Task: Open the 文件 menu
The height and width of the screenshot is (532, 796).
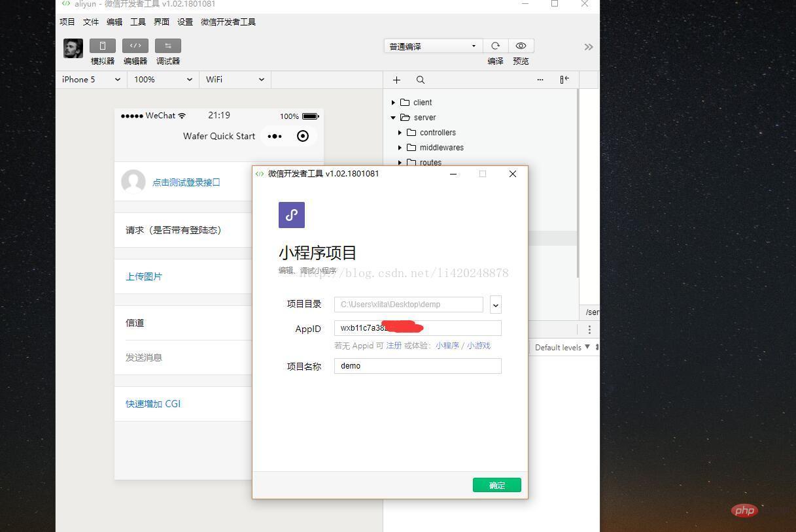Action: point(91,22)
